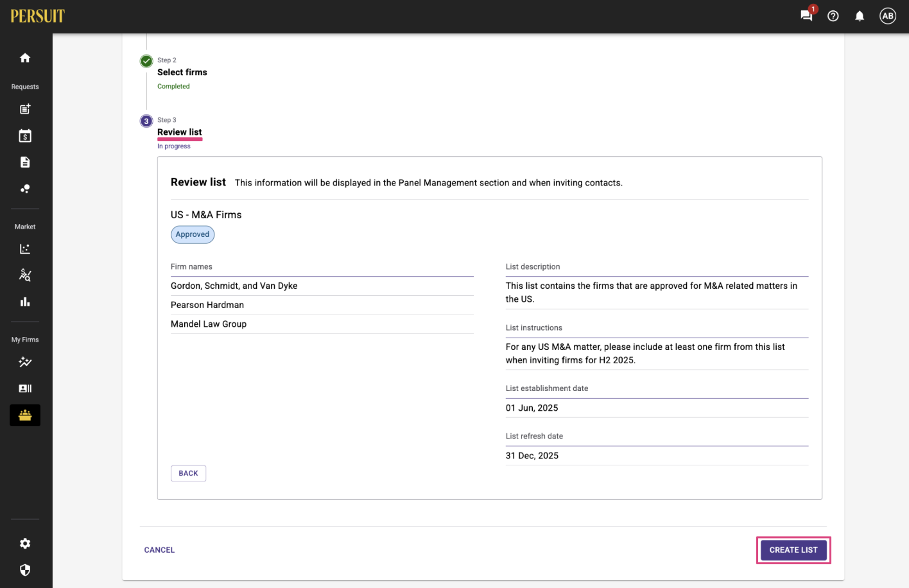Image resolution: width=909 pixels, height=588 pixels.
Task: Open the documents icon under Requests
Action: tap(25, 162)
